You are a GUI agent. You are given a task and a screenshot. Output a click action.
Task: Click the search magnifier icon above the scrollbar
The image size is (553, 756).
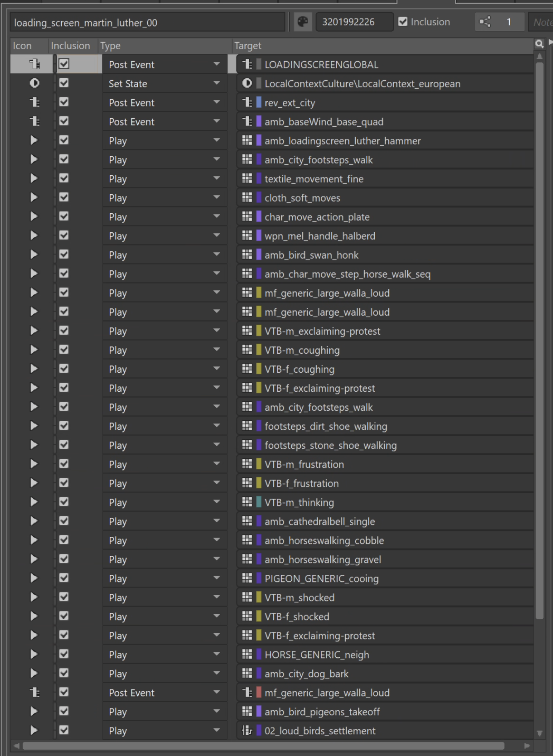click(539, 44)
